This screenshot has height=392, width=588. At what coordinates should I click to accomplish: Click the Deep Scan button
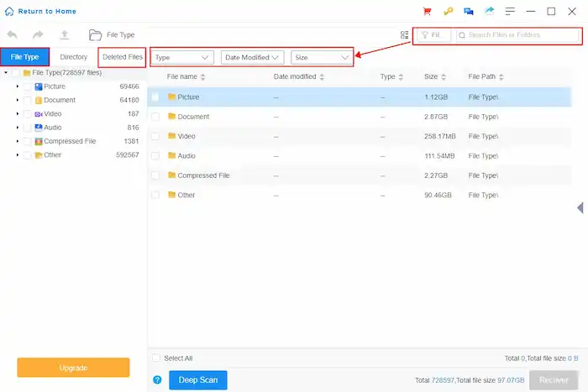point(197,380)
